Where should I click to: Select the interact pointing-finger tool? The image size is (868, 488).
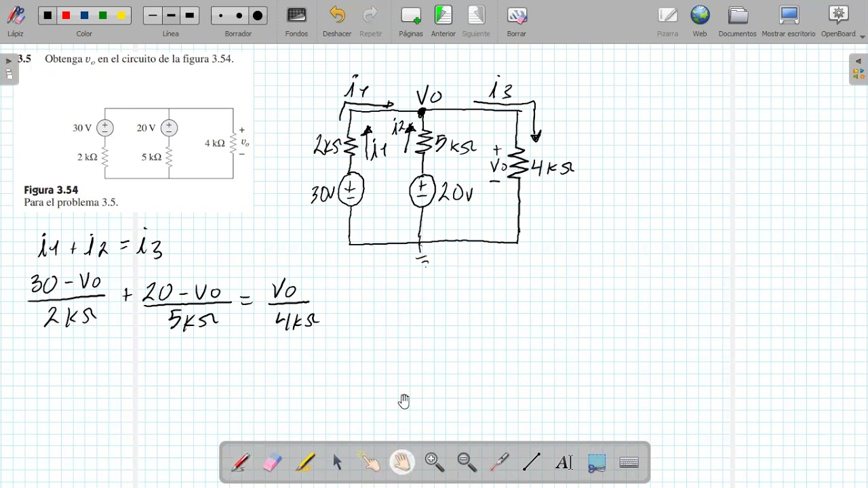(370, 462)
